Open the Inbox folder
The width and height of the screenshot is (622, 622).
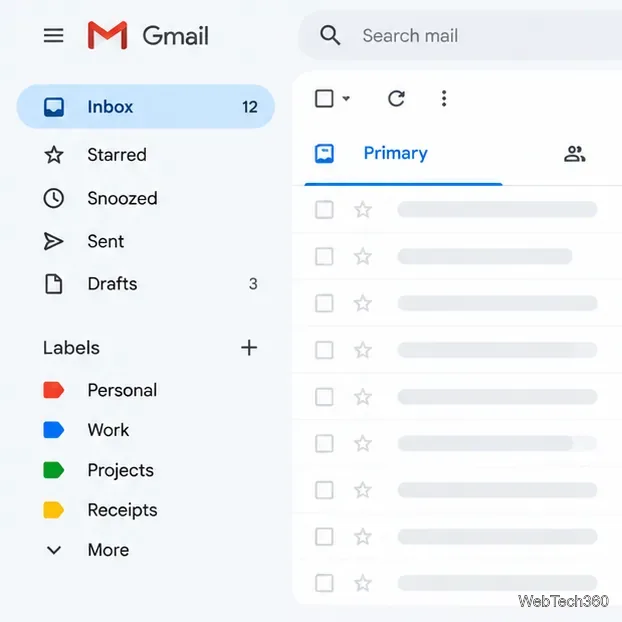click(x=146, y=106)
